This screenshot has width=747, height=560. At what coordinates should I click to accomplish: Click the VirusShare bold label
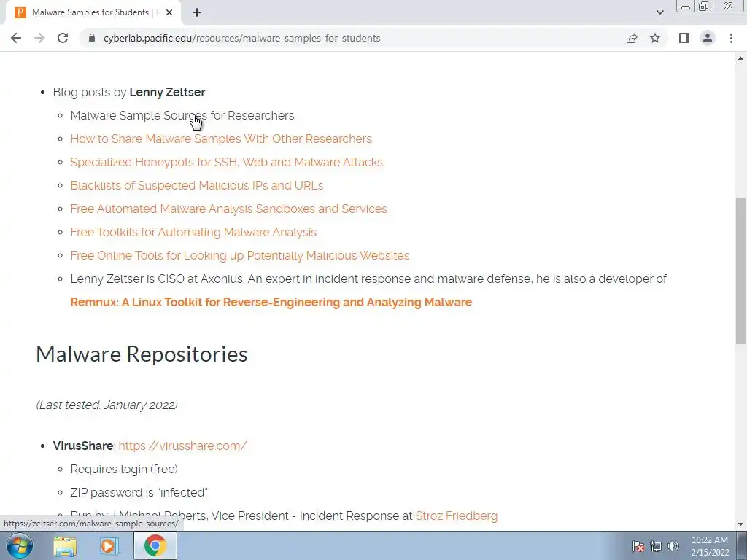(83, 446)
